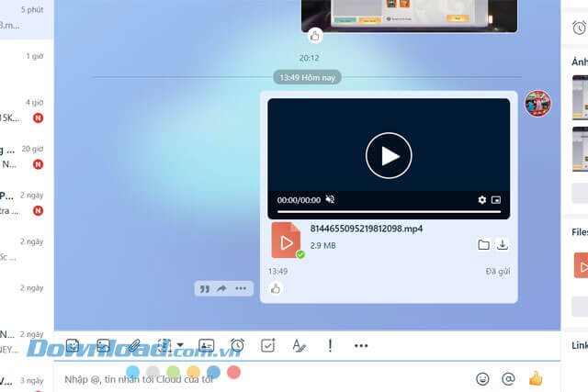
Task: Click the message input field
Action: pyautogui.click(x=263, y=379)
